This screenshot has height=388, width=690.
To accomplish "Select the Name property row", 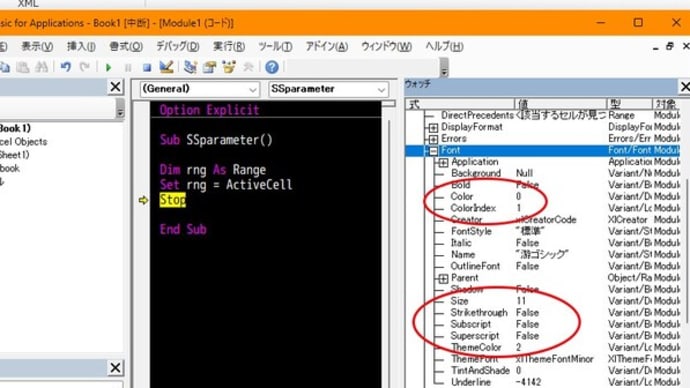I will [x=543, y=254].
